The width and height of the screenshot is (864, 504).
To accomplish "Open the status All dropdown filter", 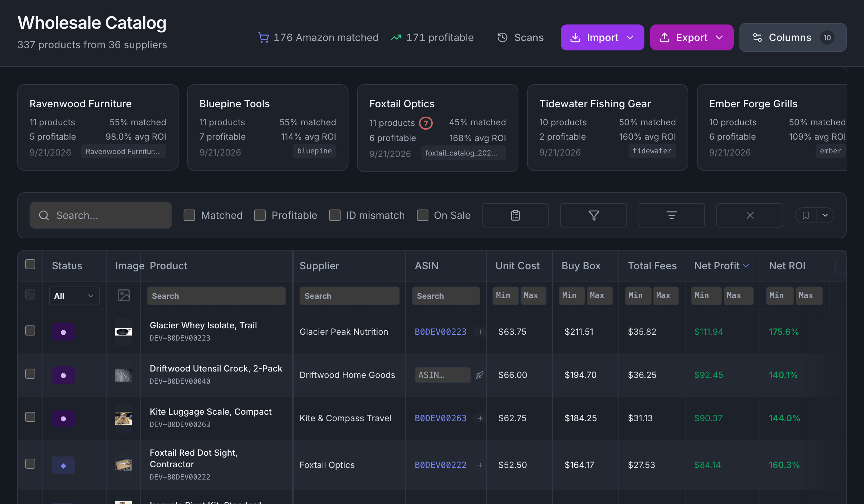I will click(74, 296).
